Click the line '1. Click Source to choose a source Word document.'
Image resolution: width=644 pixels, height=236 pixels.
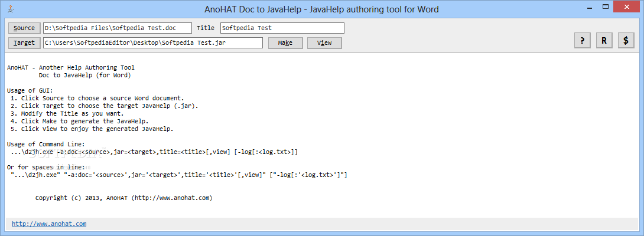coord(97,99)
